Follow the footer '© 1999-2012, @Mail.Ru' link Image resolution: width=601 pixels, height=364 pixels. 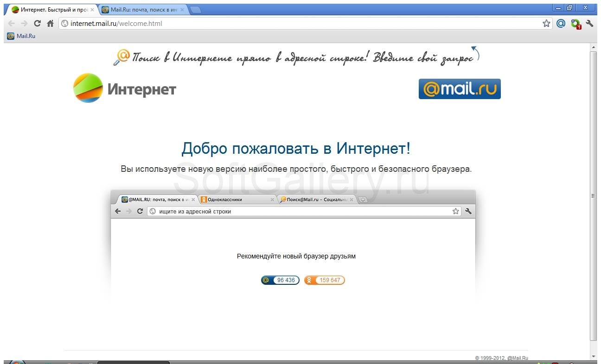(502, 358)
